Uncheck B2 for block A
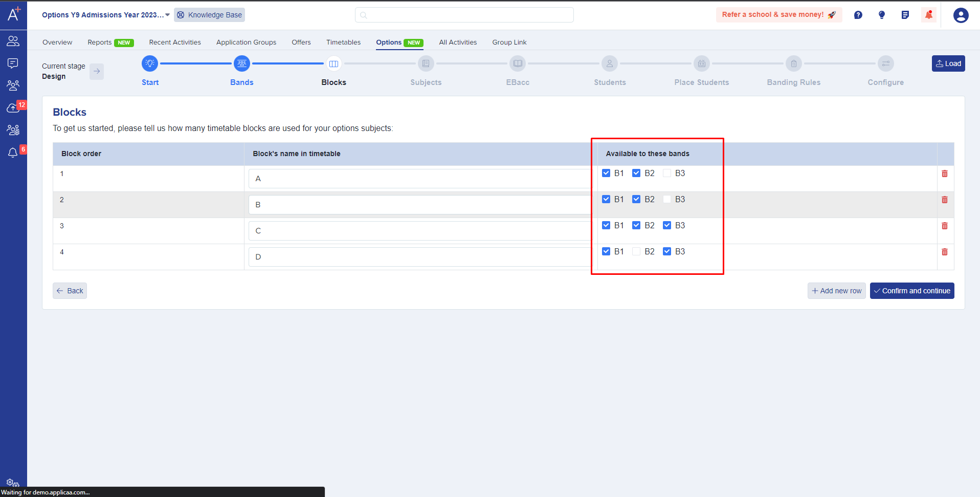 [x=636, y=173]
